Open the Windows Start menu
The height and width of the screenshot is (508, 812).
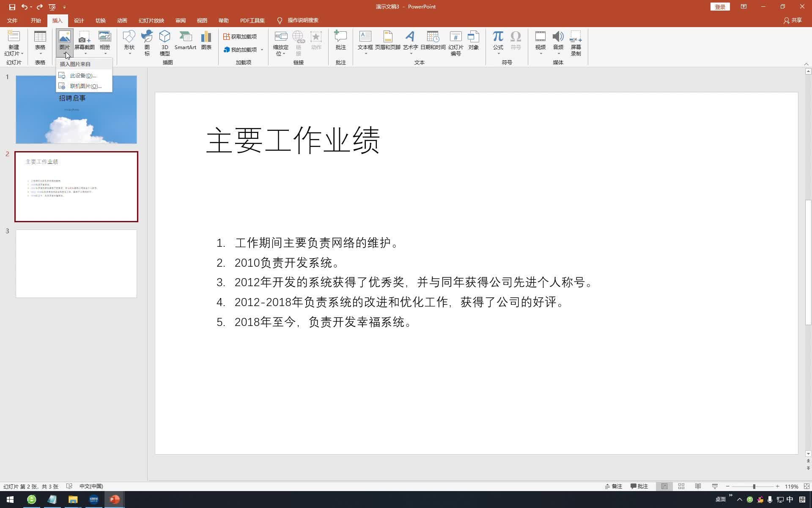coord(10,500)
